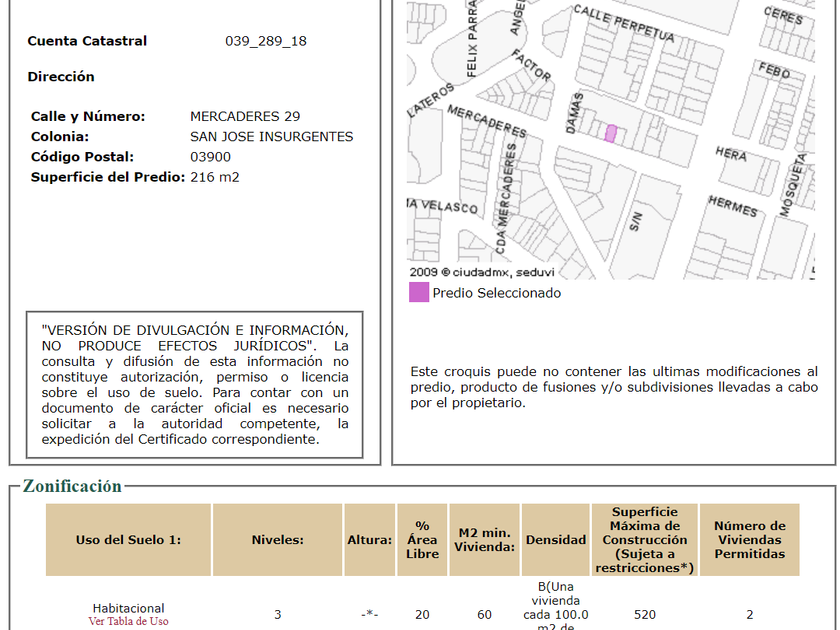Click the Este croquis puede no contener note

614,387
